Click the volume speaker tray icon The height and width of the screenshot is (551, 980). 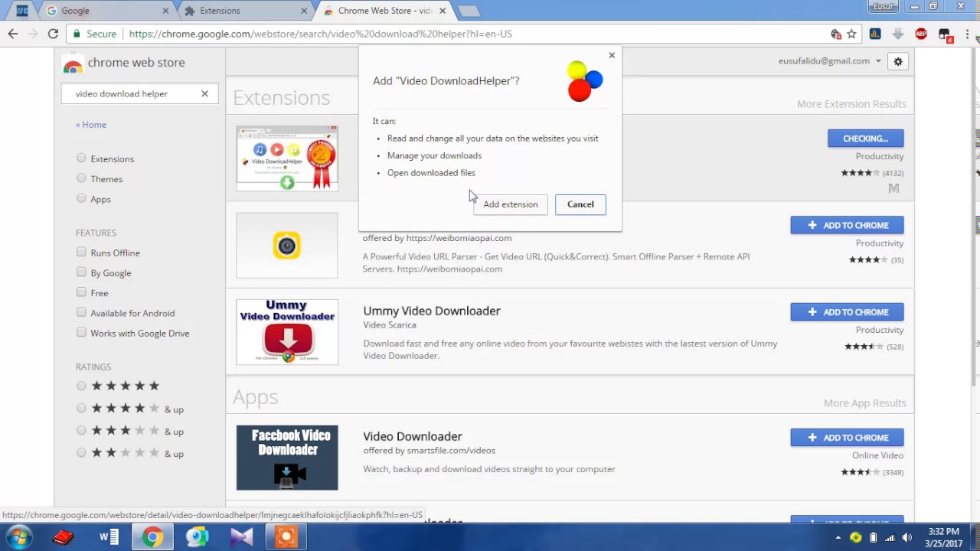(x=907, y=537)
